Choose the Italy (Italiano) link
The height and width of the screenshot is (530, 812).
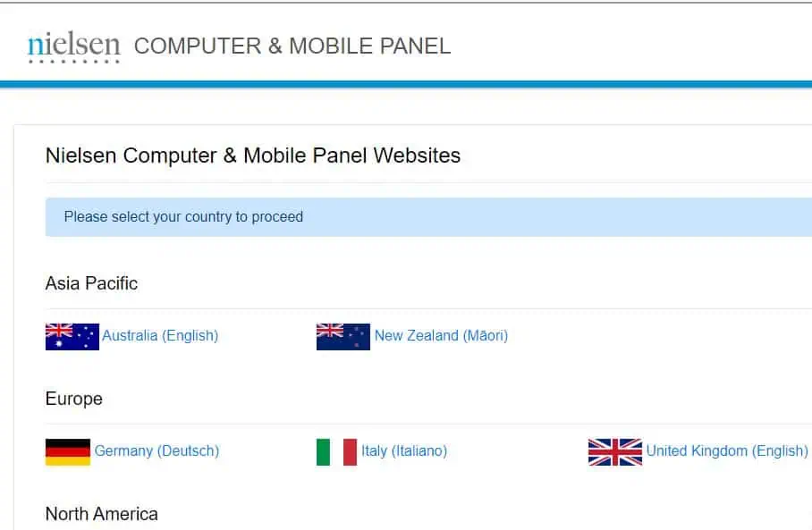[x=404, y=450]
